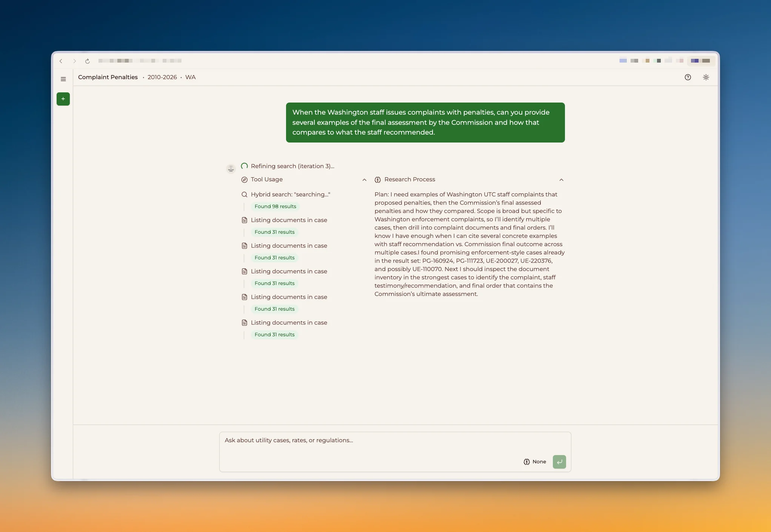771x532 pixels.
Task: Click the WA filter label in the header
Action: coord(190,77)
